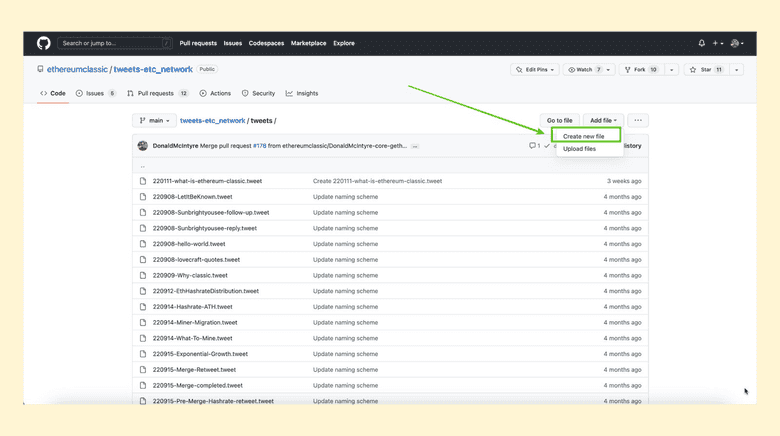
Task: Expand the main branch selector
Action: point(154,120)
